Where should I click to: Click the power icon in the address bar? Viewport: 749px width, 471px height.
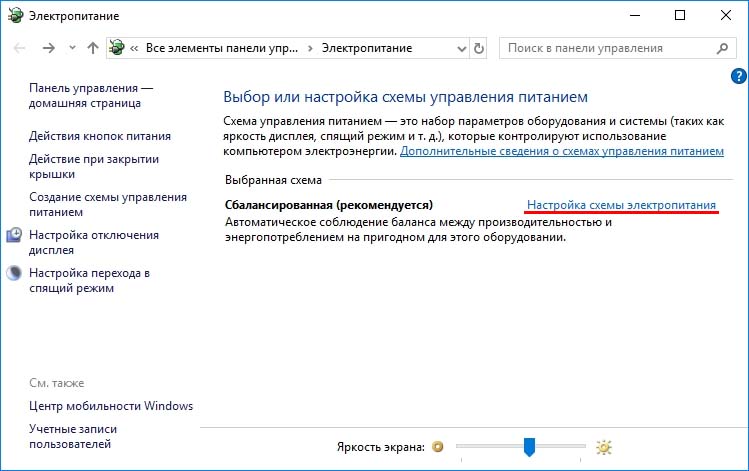click(x=117, y=48)
